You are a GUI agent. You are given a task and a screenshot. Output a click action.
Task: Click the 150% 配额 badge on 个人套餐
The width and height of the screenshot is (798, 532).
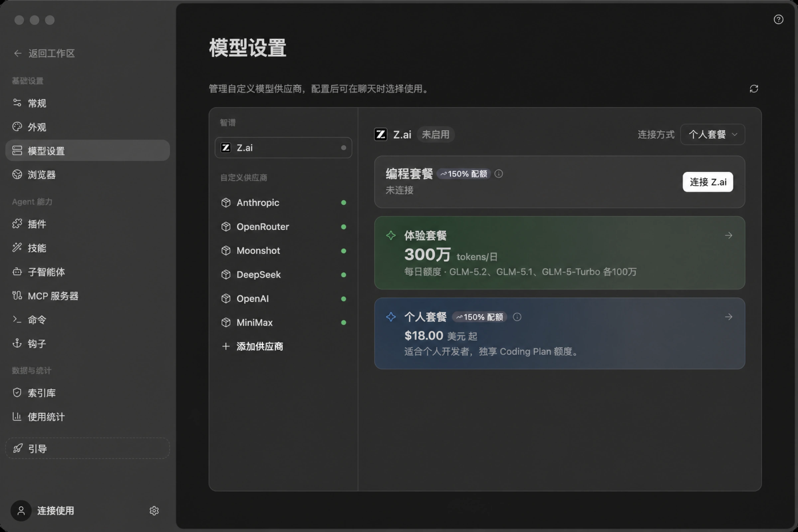click(479, 317)
